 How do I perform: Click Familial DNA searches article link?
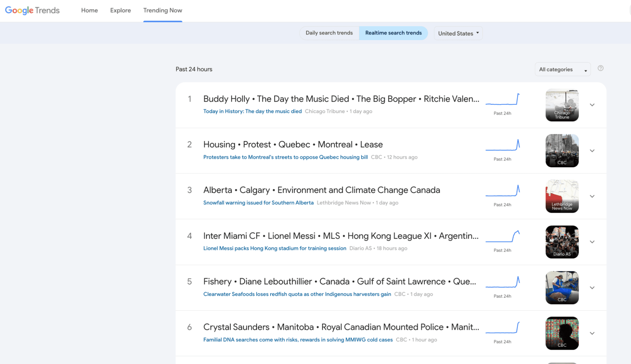pos(298,340)
